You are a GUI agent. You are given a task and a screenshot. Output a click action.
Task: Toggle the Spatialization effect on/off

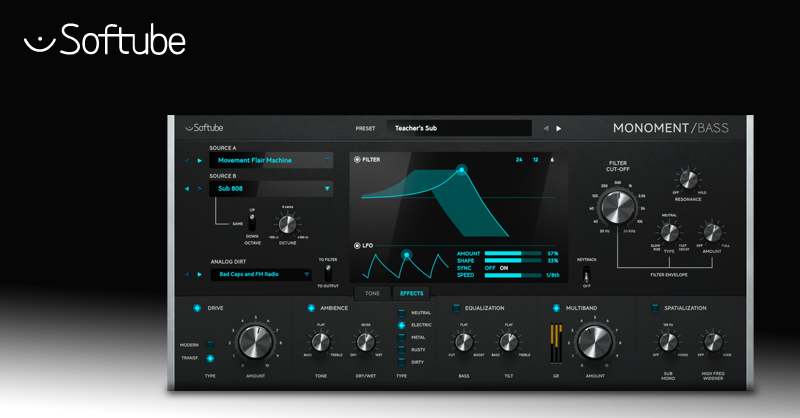[655, 308]
